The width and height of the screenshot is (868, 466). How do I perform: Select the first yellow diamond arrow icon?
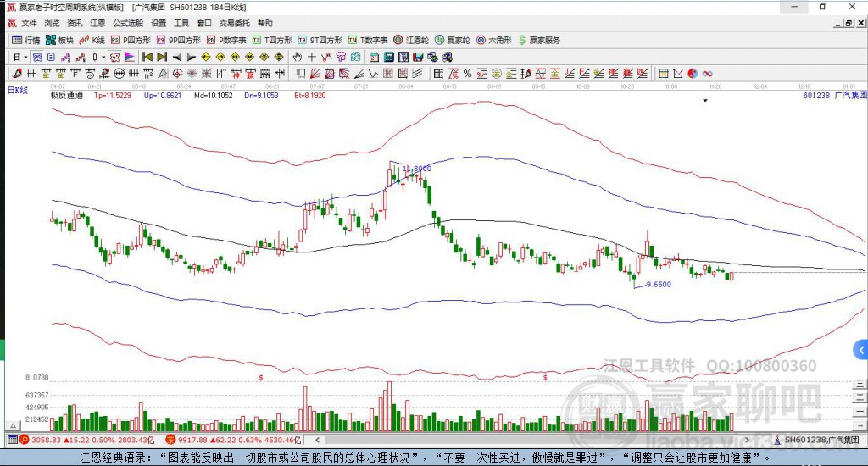(206, 57)
